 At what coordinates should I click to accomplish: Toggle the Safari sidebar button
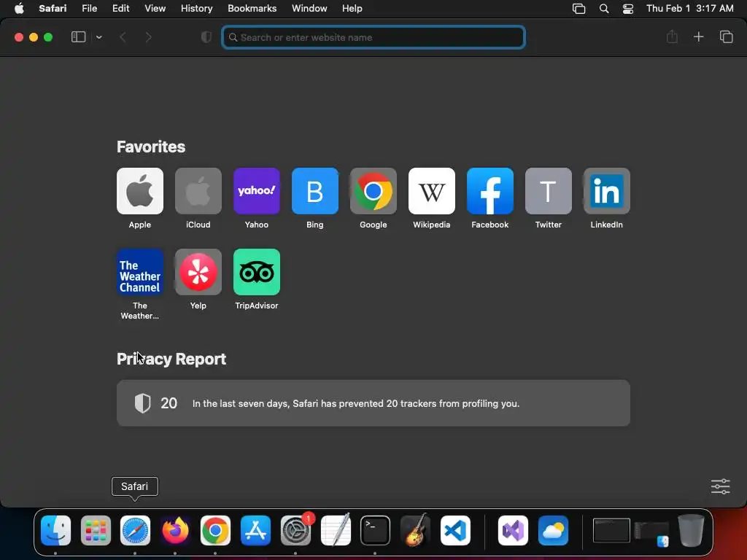point(78,37)
